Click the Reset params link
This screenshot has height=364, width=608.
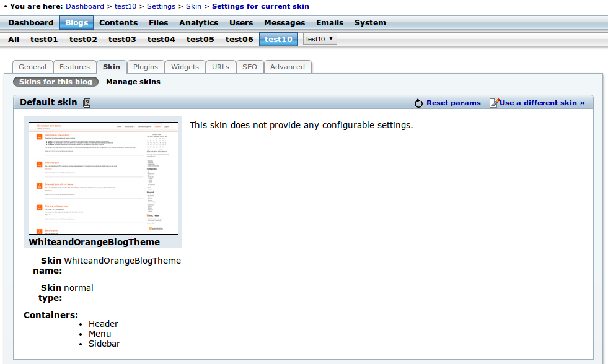[453, 103]
